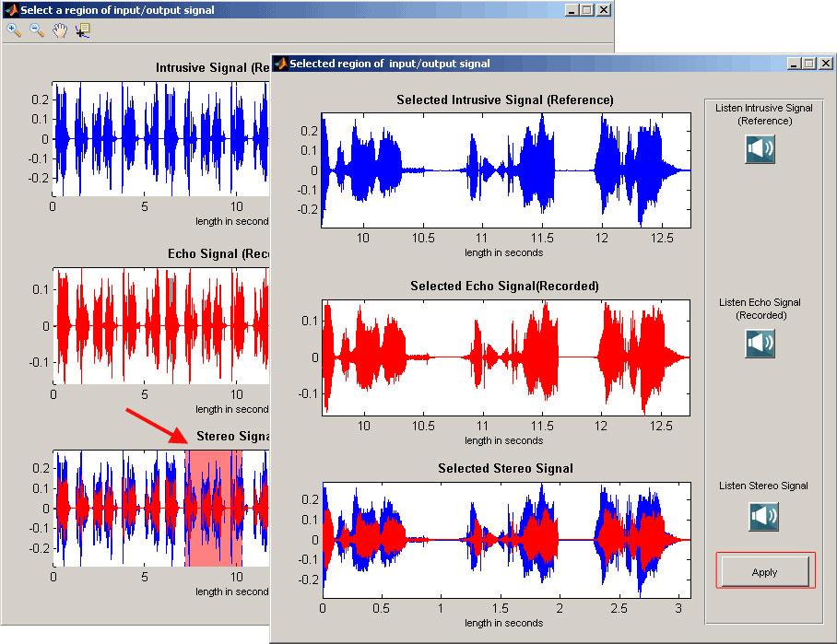The height and width of the screenshot is (644, 837).
Task: Play the Stereo Signal speaker button
Action: click(764, 516)
